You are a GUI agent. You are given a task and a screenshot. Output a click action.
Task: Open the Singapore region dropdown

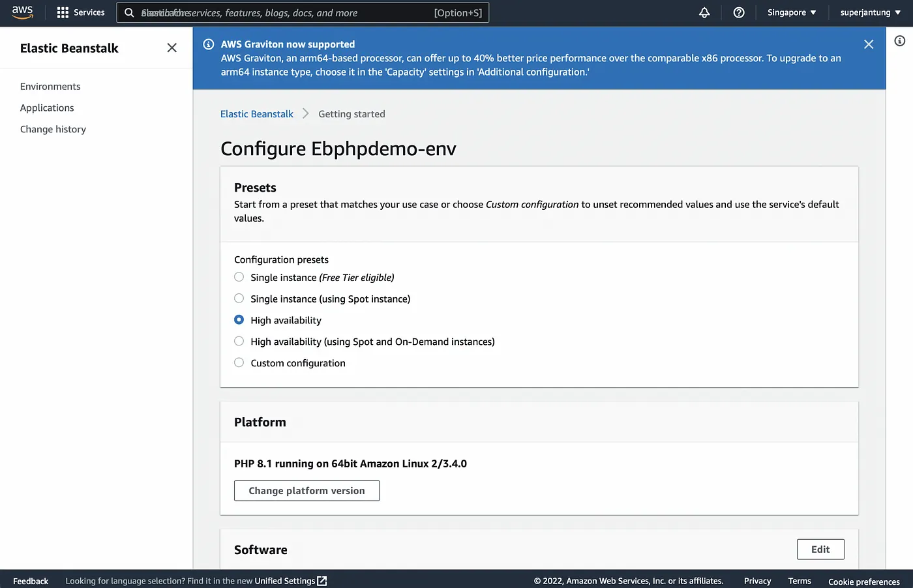[792, 12]
